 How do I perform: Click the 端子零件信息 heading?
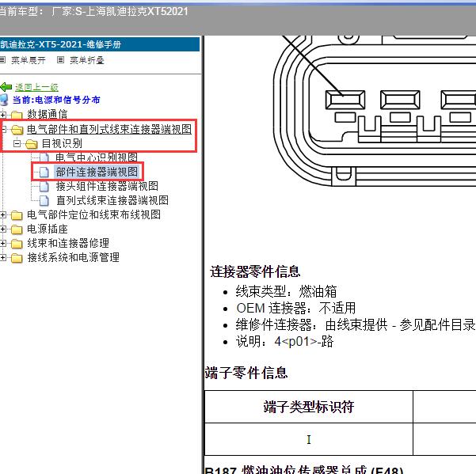click(246, 373)
